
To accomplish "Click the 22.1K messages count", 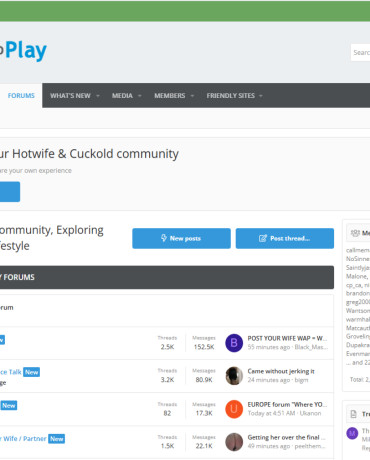I will click(x=204, y=446).
